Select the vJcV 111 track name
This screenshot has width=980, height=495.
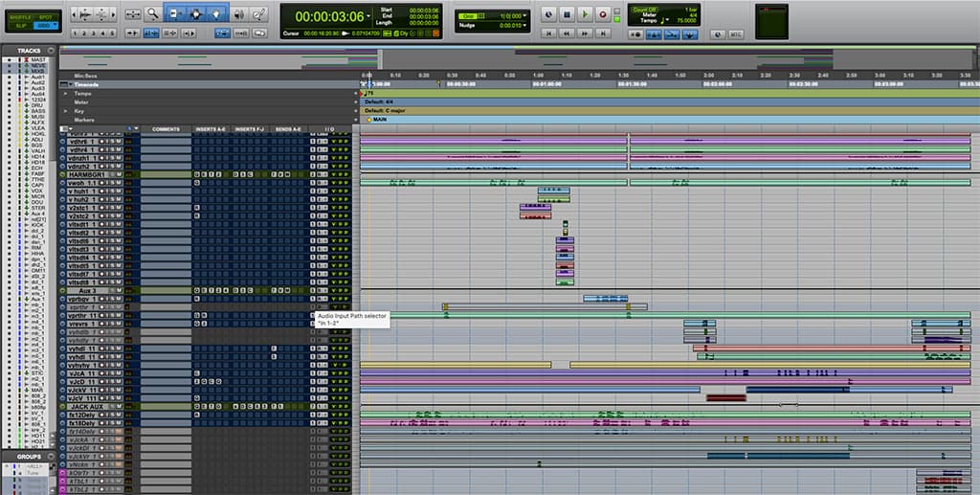pyautogui.click(x=82, y=398)
